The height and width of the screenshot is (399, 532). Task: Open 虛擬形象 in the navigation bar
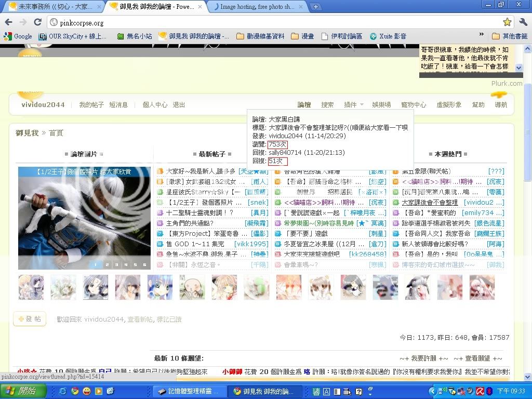point(448,104)
